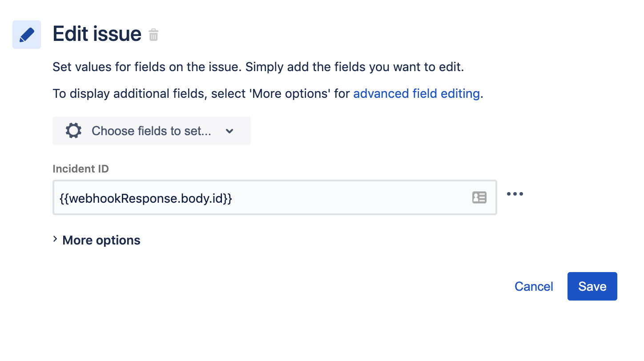Screen dimensions: 644x361
Task: Expand the "More options" section label
Action: point(101,240)
